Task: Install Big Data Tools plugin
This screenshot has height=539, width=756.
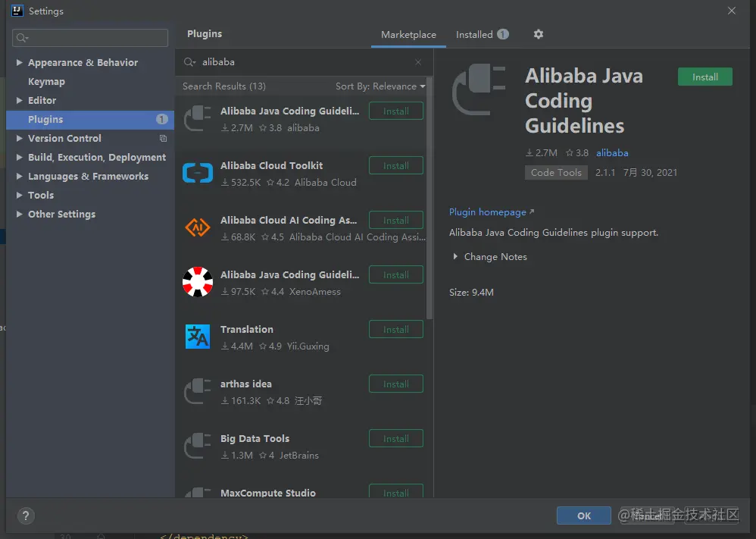Action: (x=396, y=438)
